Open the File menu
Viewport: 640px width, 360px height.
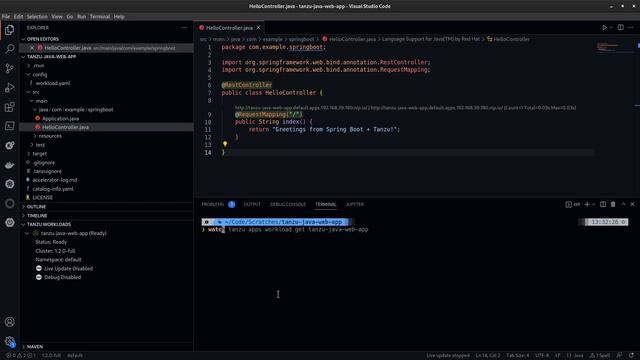click(x=6, y=17)
